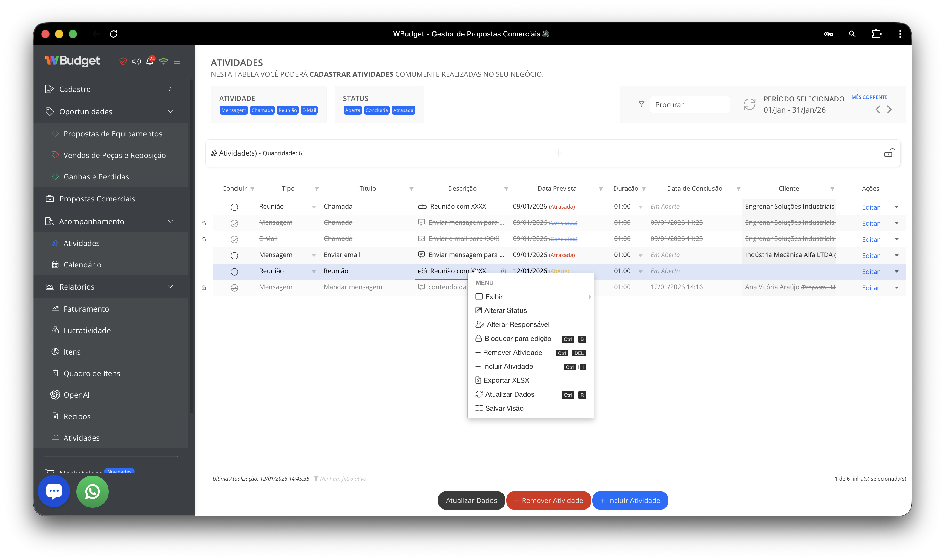945x560 pixels.
Task: Select Alterar Status in context menu
Action: [505, 310]
